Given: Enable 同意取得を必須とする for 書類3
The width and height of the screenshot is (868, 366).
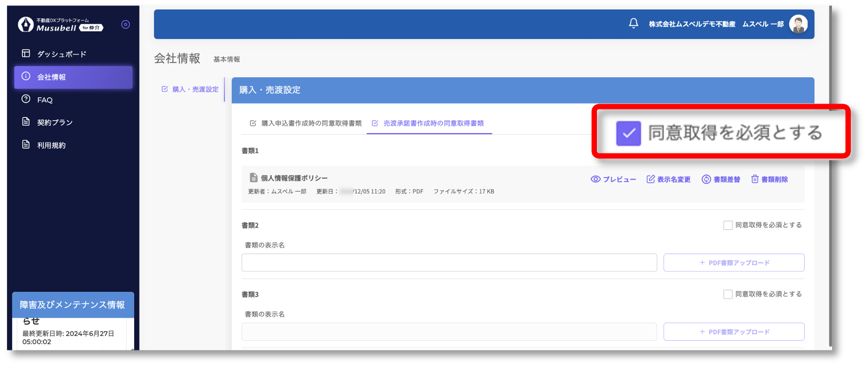Looking at the screenshot, I should point(728,295).
